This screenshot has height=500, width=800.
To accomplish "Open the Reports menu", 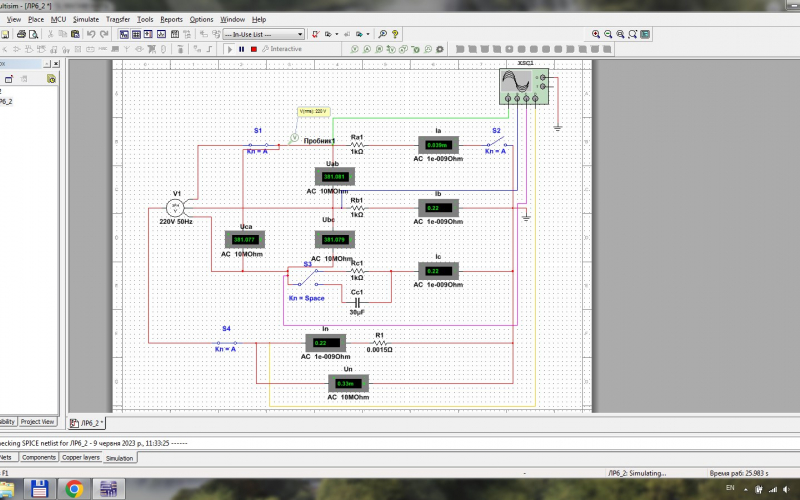I will coord(171,19).
